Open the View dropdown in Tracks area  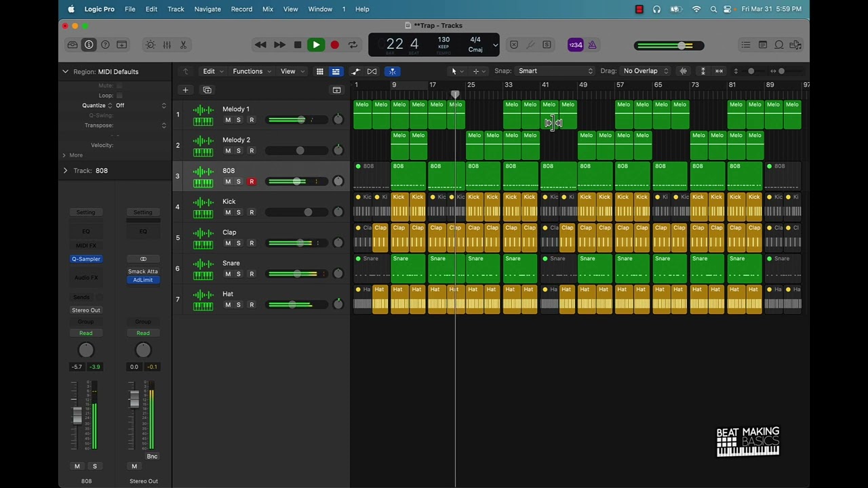[x=292, y=71]
